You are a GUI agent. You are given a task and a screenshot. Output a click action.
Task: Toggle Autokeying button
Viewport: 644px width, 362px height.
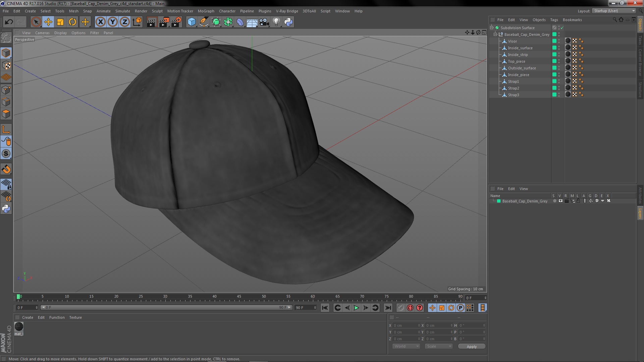coord(410,308)
